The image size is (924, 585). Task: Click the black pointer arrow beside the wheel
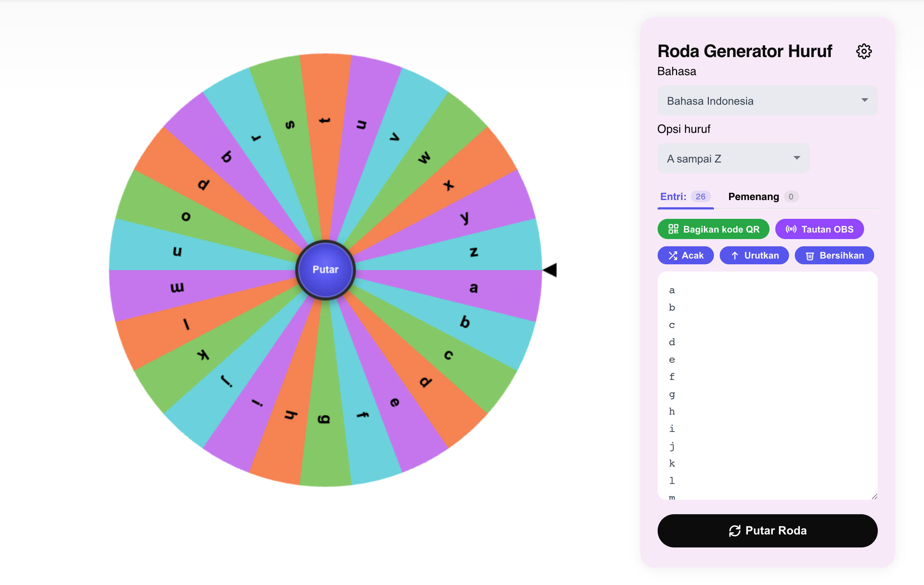click(550, 270)
